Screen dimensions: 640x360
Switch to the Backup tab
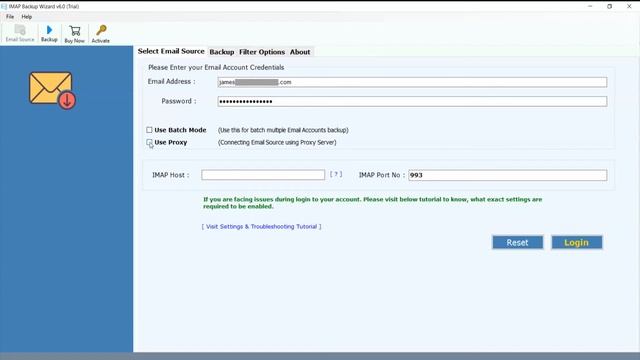[x=222, y=52]
